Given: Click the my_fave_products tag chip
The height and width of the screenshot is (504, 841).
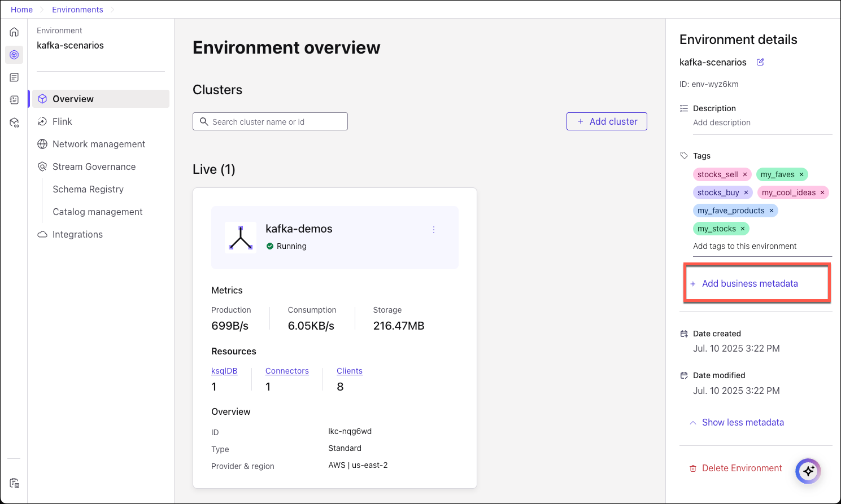Looking at the screenshot, I should point(730,211).
